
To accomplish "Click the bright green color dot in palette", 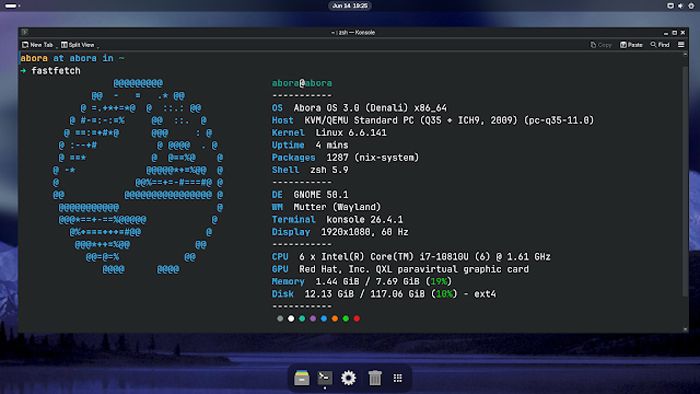I will point(346,319).
